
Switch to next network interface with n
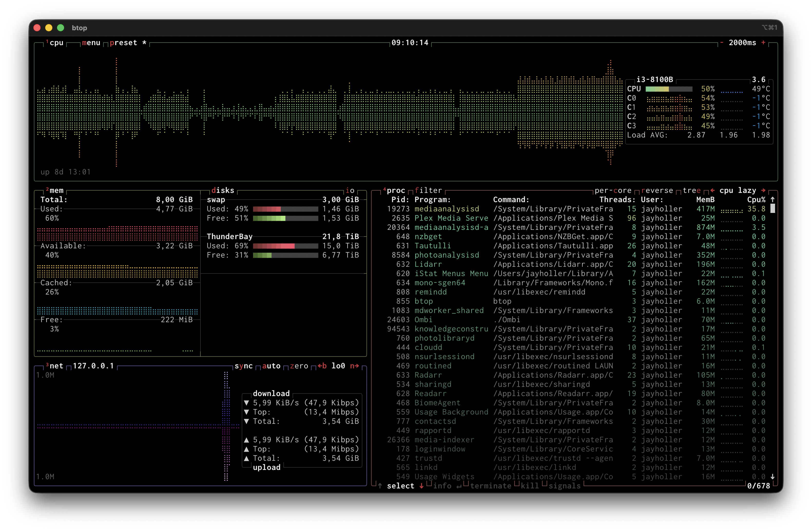(x=354, y=366)
